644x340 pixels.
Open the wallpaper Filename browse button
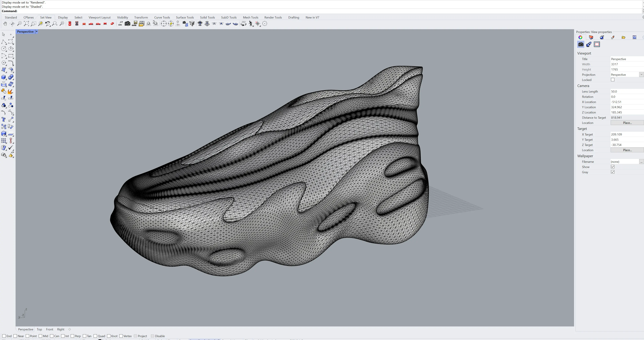pyautogui.click(x=641, y=162)
